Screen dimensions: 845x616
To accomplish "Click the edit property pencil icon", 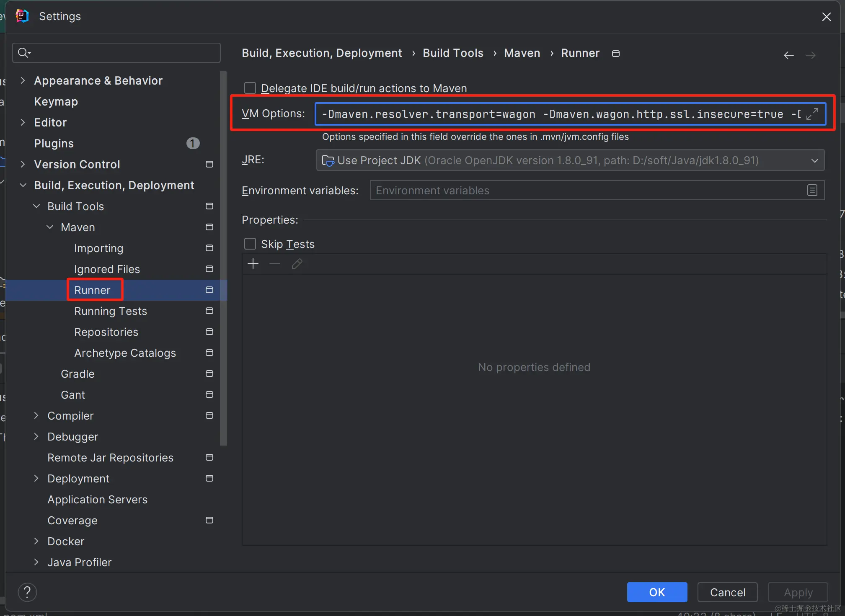I will (x=297, y=264).
